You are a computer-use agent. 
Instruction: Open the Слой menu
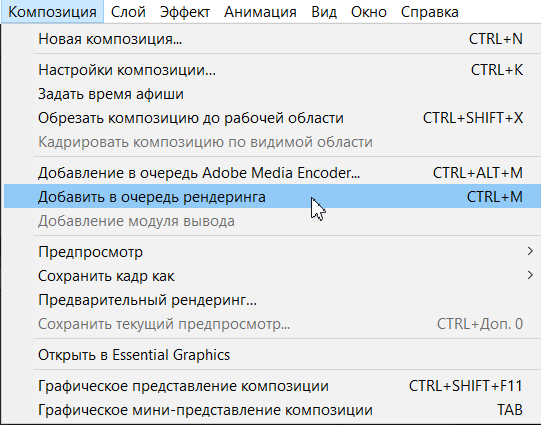point(128,12)
